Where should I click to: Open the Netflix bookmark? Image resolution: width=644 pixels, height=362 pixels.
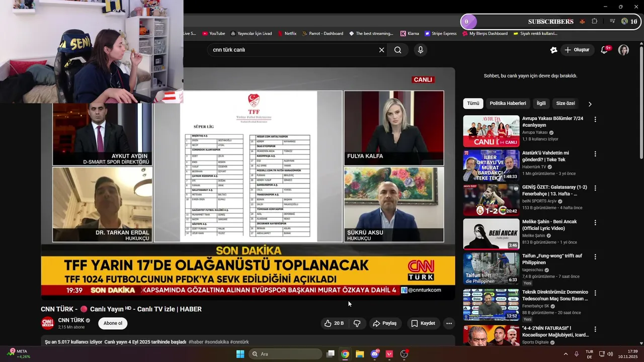point(287,34)
